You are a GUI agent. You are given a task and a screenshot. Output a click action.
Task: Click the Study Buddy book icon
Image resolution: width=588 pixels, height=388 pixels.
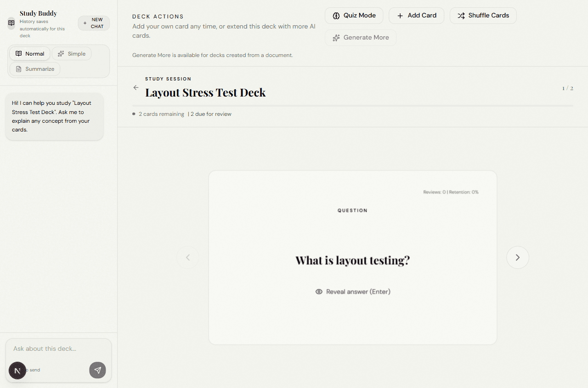tap(11, 23)
